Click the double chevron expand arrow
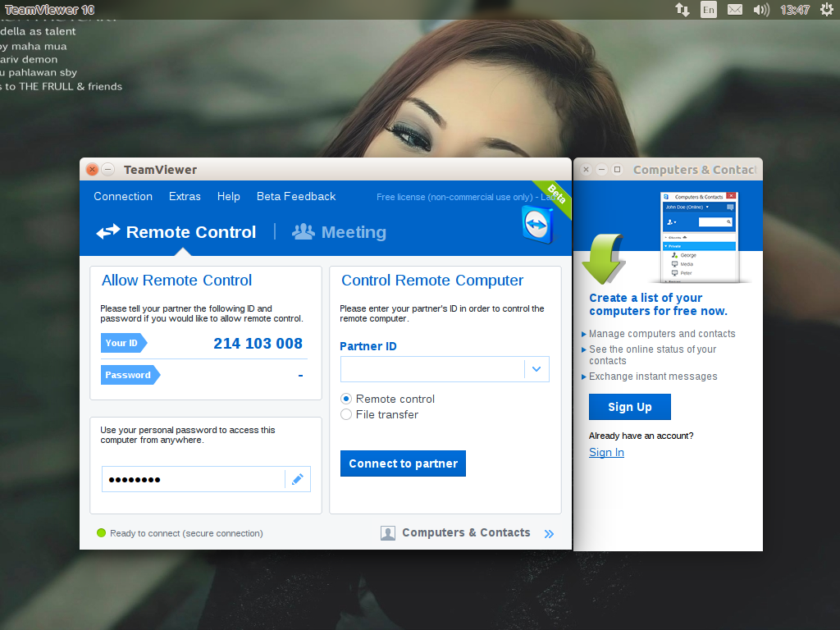Image resolution: width=840 pixels, height=630 pixels. pos(549,533)
